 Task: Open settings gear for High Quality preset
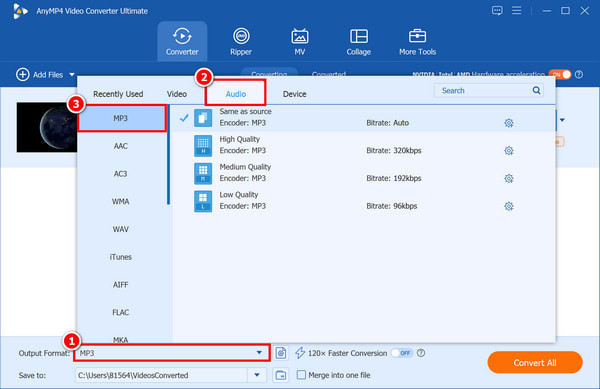509,151
